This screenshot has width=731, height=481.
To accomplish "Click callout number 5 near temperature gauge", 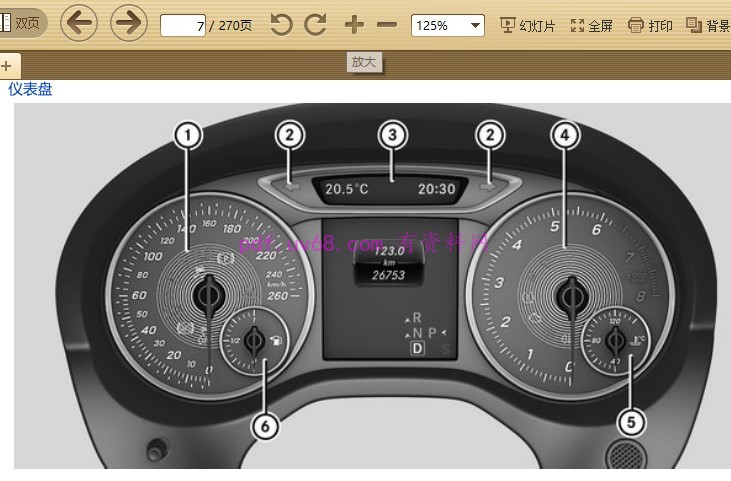I will [x=630, y=422].
